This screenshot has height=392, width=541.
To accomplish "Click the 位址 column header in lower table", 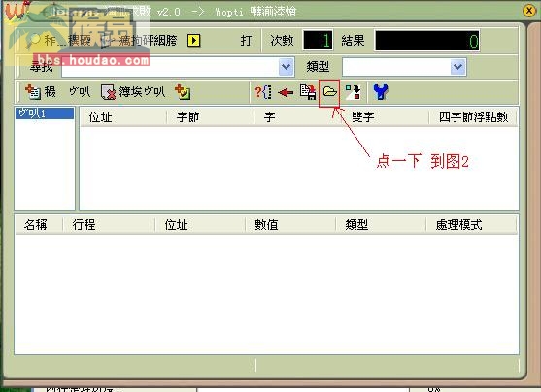I will (200, 225).
